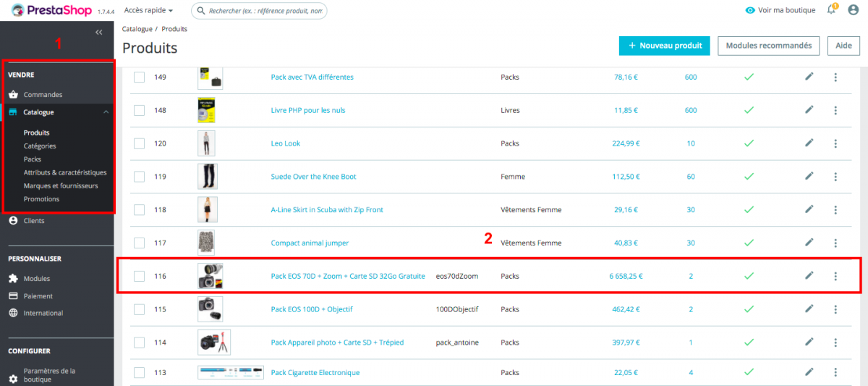Click the pencil edit icon for Livre PHP
Viewport: 868px width, 386px height.
pos(809,110)
